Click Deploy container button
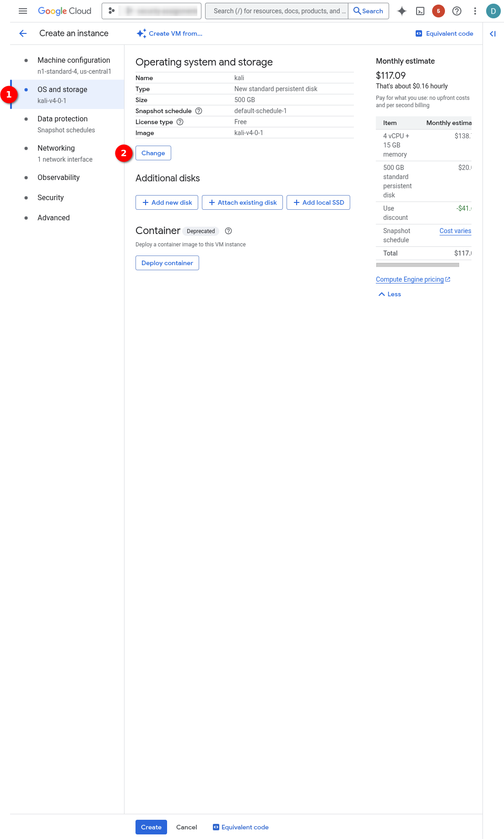The image size is (504, 839). click(x=167, y=263)
